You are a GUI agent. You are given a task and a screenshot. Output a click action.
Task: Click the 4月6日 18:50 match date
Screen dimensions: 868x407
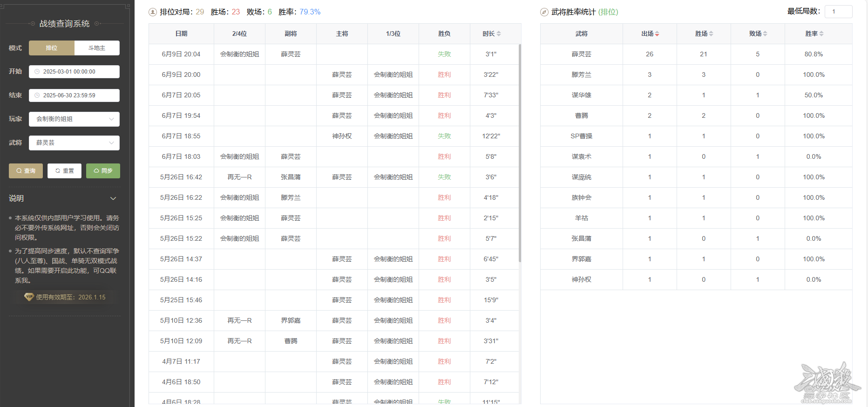pyautogui.click(x=181, y=382)
